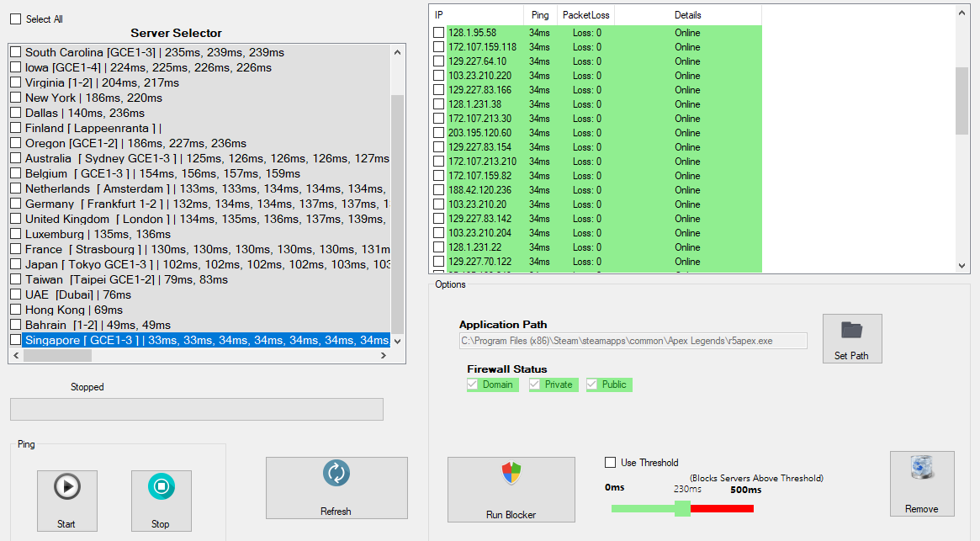Click the Application Path text field
Viewport: 980px width, 541px height.
tap(633, 341)
